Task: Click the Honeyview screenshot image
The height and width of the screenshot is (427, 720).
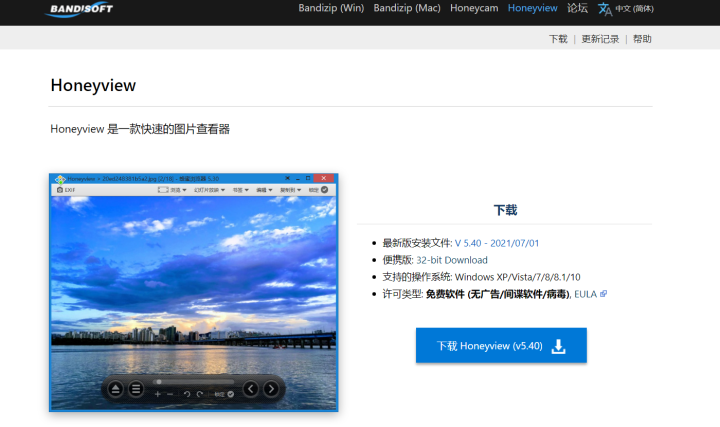Action: pos(194,292)
